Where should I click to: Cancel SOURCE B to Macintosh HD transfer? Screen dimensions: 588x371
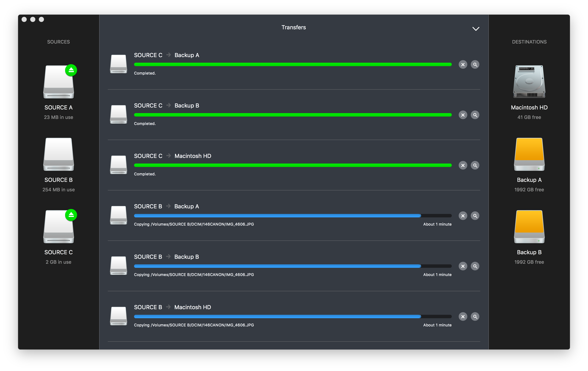(x=463, y=316)
